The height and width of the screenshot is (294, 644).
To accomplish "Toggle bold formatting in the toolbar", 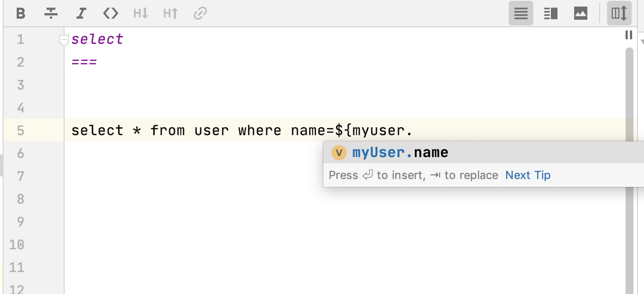I will point(21,14).
